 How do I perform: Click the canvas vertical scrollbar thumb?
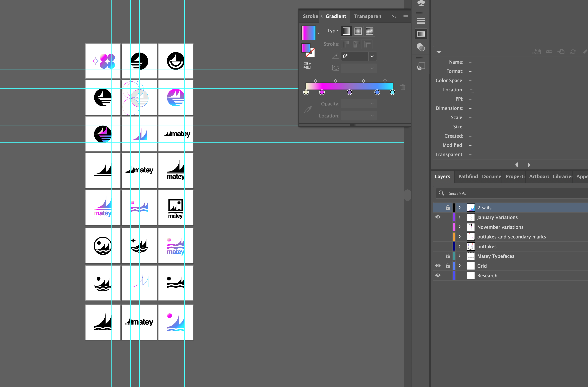(x=407, y=195)
